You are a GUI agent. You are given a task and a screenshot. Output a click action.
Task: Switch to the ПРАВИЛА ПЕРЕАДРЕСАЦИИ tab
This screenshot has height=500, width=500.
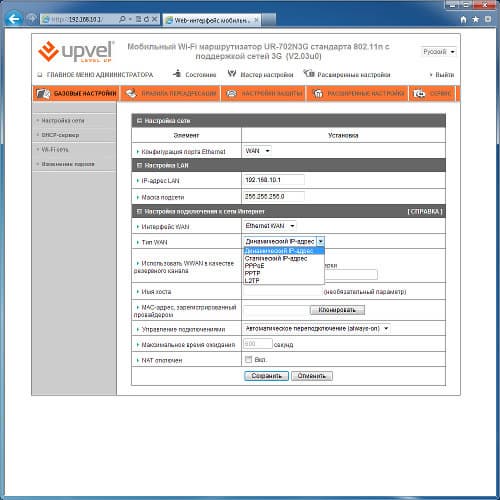[170, 94]
